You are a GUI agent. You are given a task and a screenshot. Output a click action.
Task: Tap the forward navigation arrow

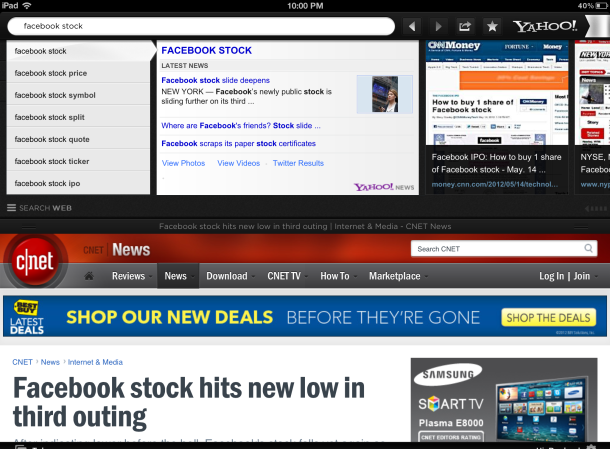point(438,26)
